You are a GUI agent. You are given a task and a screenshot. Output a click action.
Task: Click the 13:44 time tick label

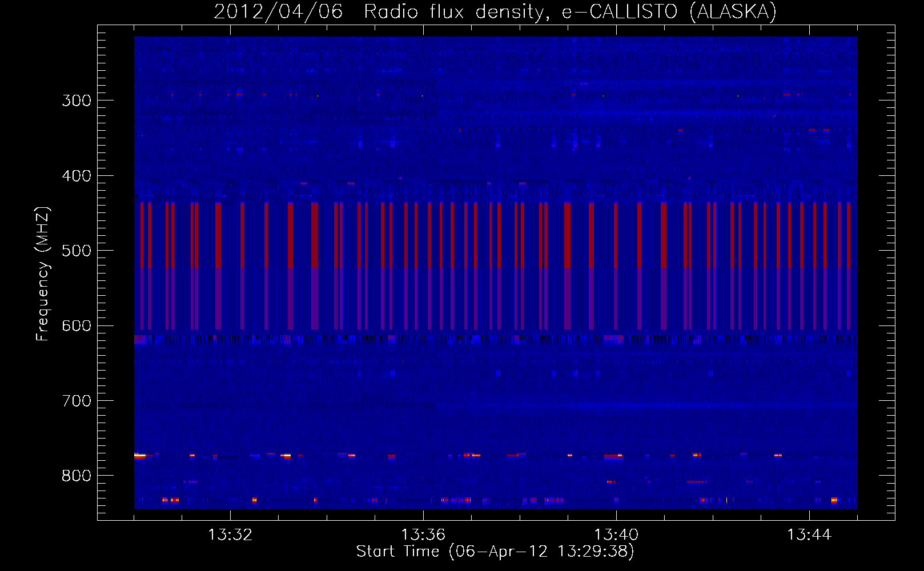809,534
